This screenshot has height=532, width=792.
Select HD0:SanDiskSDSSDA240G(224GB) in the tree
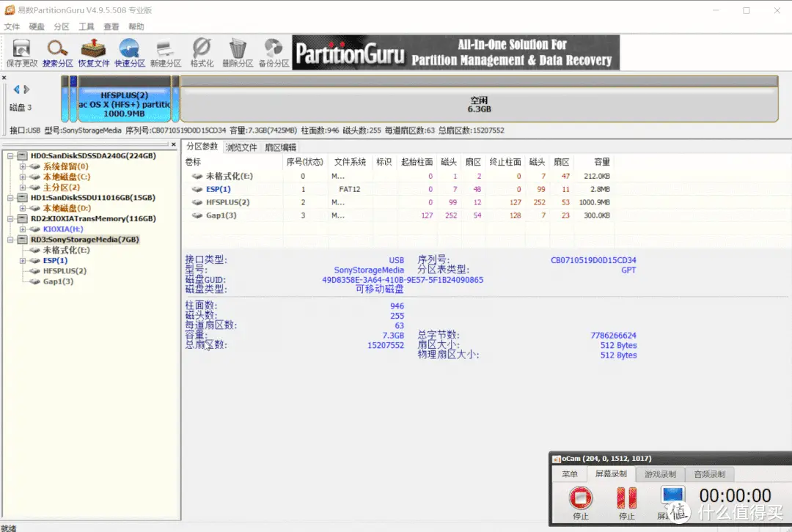tap(93, 156)
